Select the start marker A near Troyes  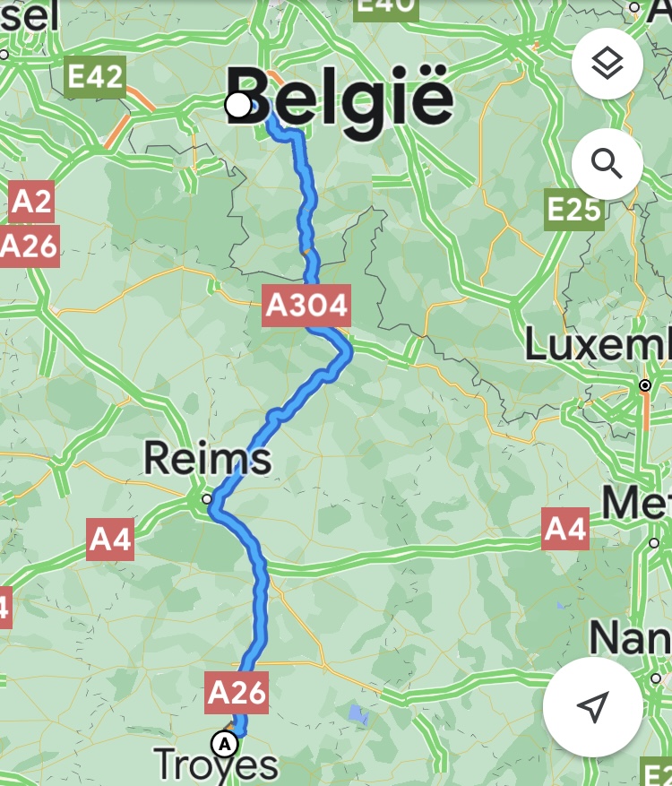coord(225,744)
